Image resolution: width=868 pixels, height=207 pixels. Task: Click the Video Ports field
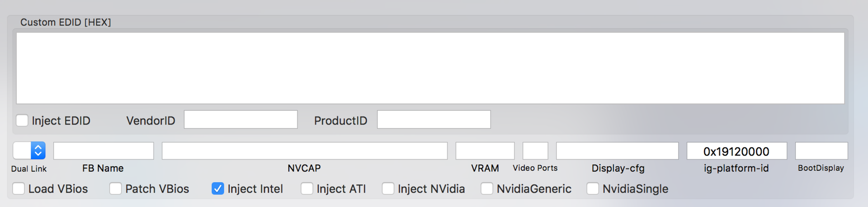(x=535, y=151)
